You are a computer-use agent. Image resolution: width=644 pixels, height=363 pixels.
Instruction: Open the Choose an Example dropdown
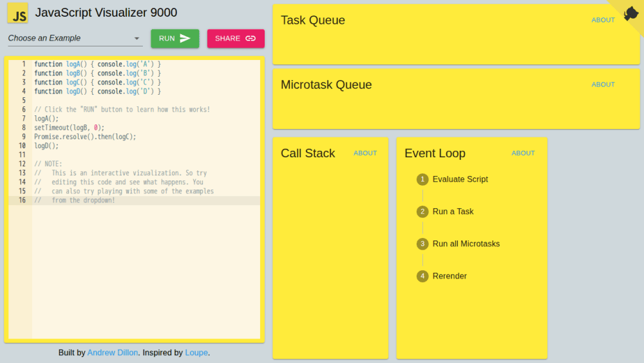[x=75, y=38]
